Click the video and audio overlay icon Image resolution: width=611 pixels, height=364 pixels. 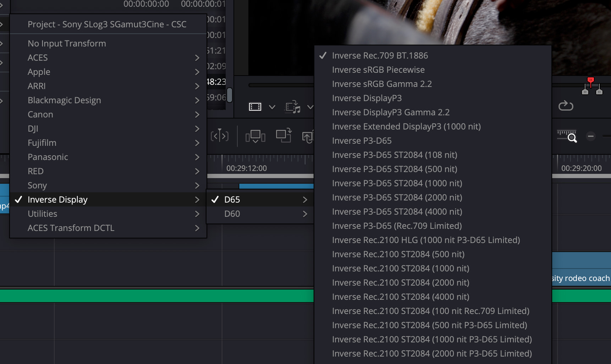coord(293,107)
